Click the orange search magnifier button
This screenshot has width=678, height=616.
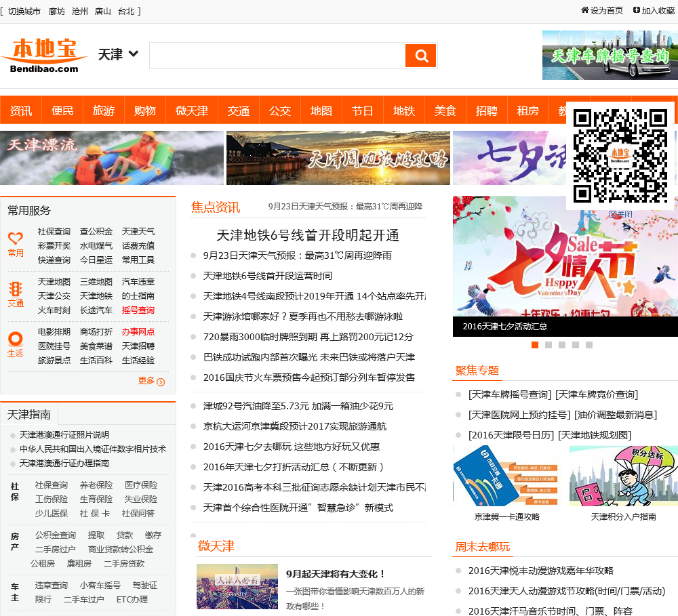[420, 56]
